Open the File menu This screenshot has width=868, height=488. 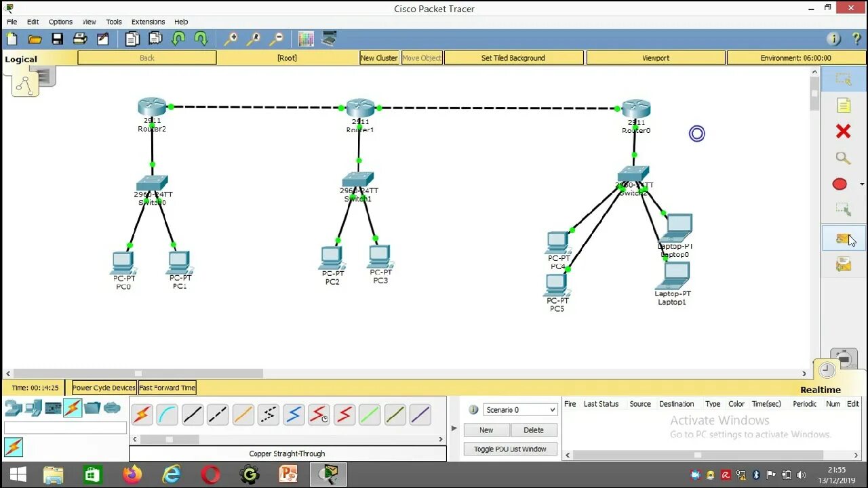click(12, 22)
